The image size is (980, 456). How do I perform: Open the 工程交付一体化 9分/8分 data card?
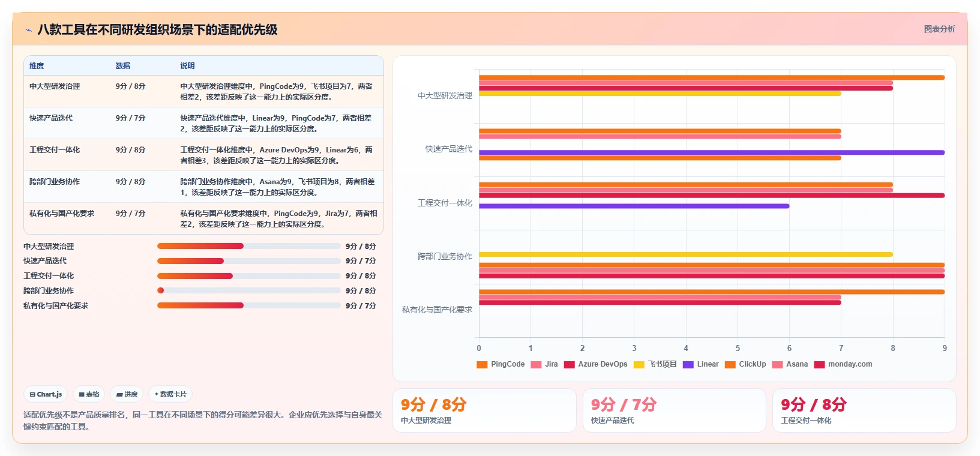click(864, 410)
